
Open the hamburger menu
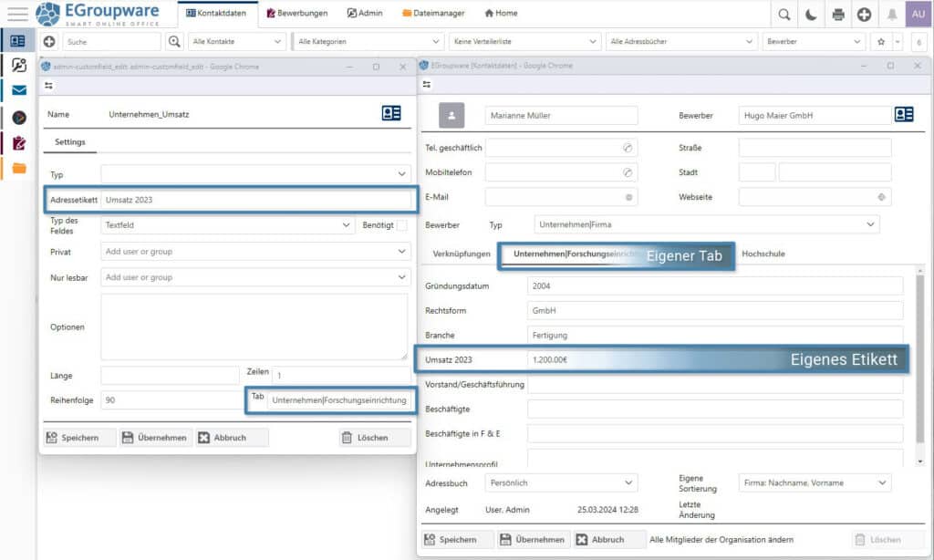(17, 14)
